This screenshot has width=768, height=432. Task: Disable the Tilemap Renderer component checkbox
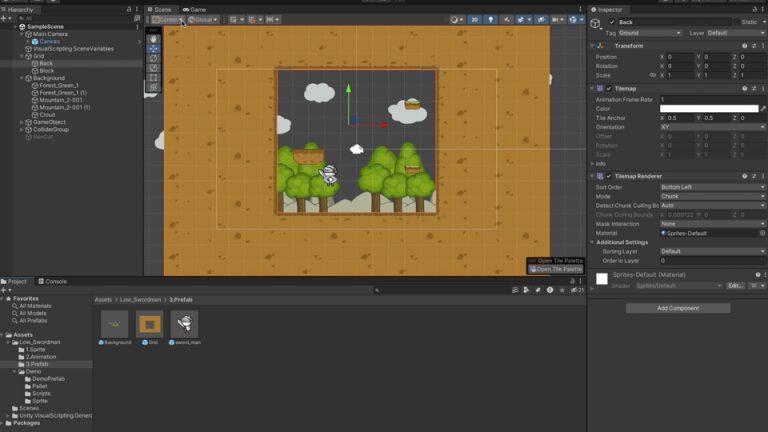(609, 176)
